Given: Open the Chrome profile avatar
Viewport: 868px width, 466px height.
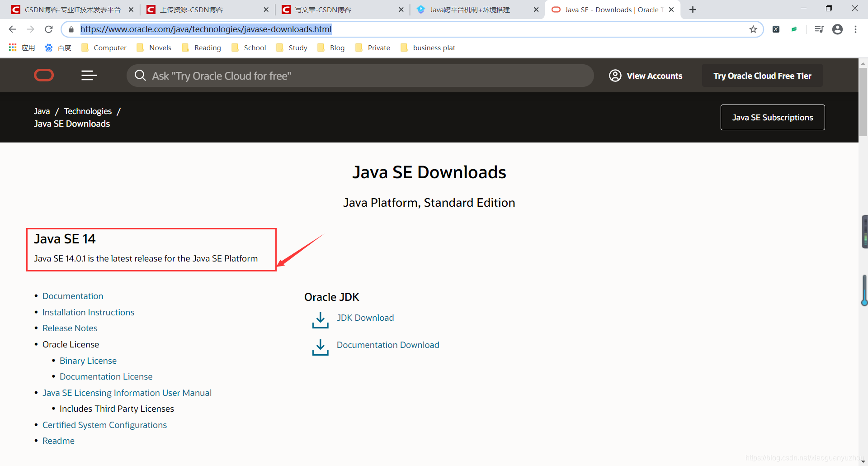Looking at the screenshot, I should [837, 29].
